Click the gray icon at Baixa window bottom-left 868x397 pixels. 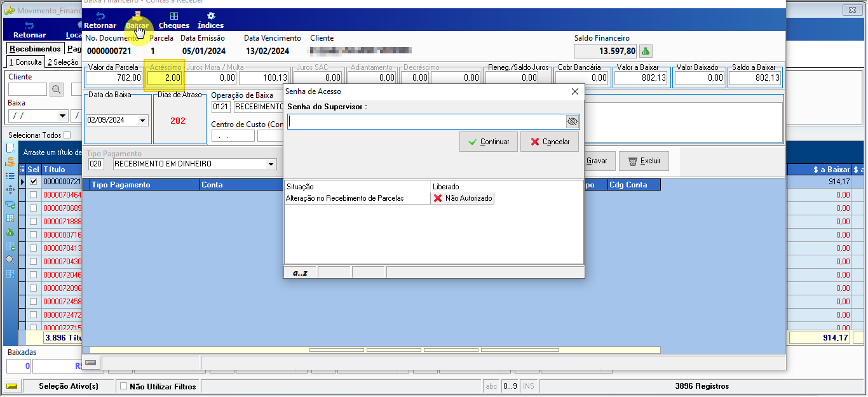point(90,363)
